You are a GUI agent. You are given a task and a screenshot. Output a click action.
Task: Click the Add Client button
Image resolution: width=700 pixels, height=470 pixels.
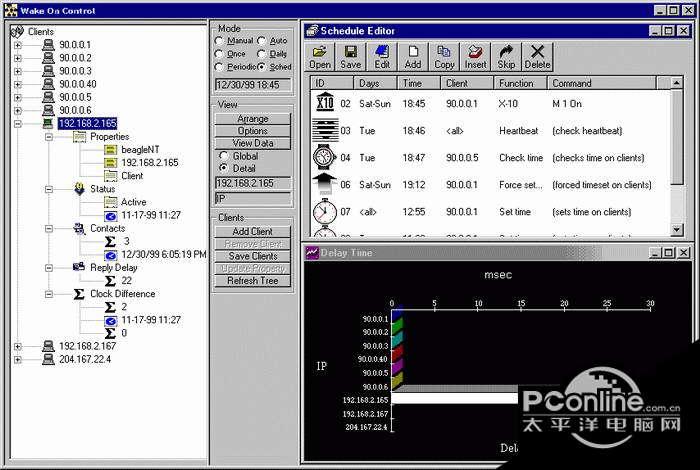(x=253, y=231)
